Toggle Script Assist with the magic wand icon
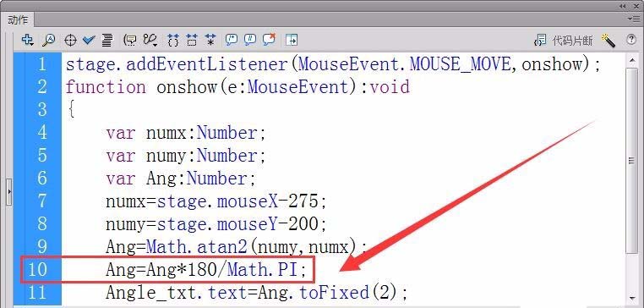The width and height of the screenshot is (644, 308). point(608,41)
